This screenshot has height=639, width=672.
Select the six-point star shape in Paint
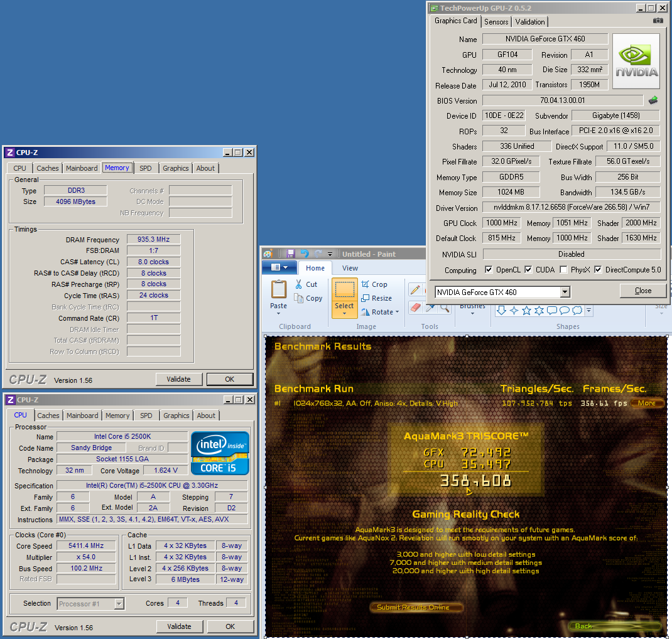[539, 311]
